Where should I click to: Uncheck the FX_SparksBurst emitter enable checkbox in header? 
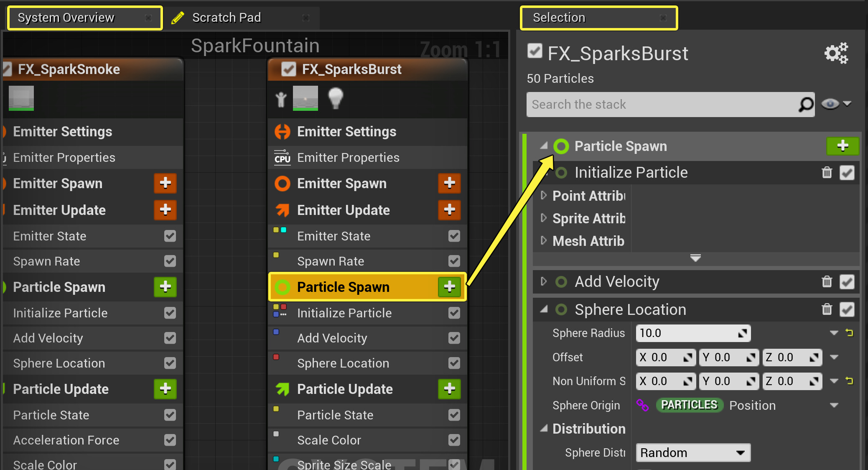pyautogui.click(x=289, y=69)
